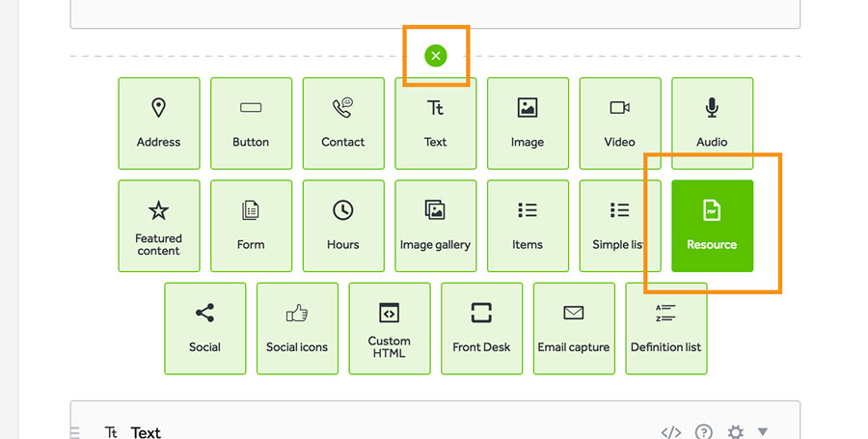Add the Featured content block
This screenshot has width=868, height=439.
tap(159, 226)
